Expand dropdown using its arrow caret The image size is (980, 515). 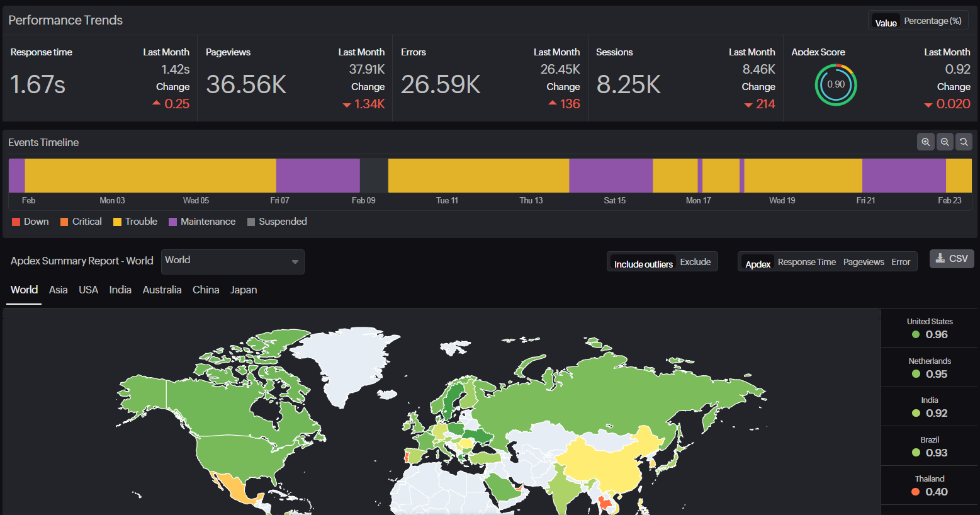tap(295, 262)
